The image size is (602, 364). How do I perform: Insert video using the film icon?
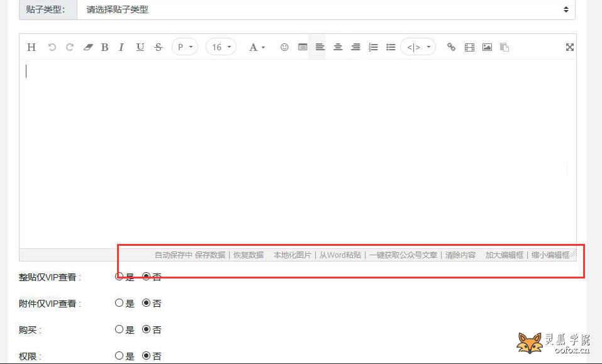[469, 47]
